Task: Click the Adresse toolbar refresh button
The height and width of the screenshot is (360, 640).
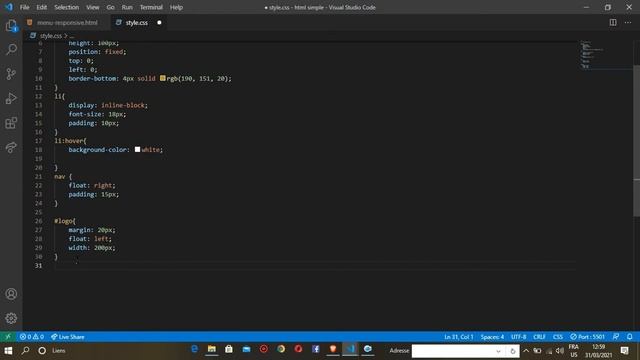Action: [x=513, y=351]
